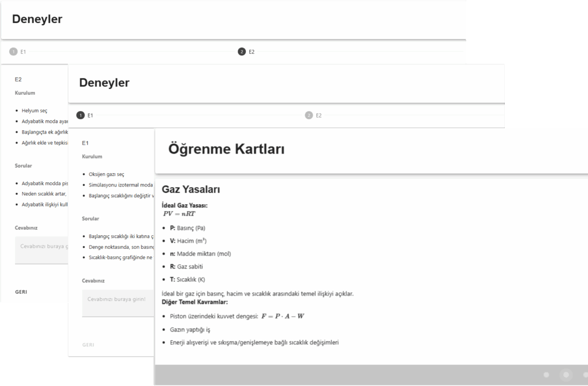
Task: Click the PV = nRT formula
Action: (x=180, y=213)
